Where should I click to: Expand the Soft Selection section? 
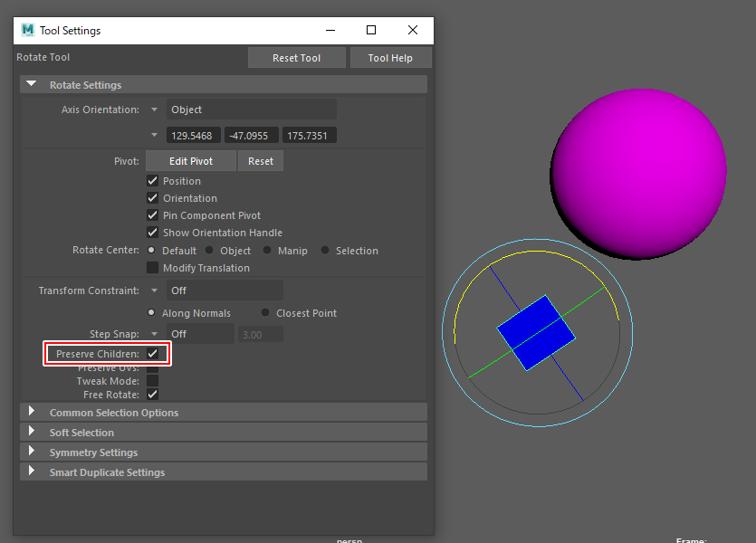(33, 432)
